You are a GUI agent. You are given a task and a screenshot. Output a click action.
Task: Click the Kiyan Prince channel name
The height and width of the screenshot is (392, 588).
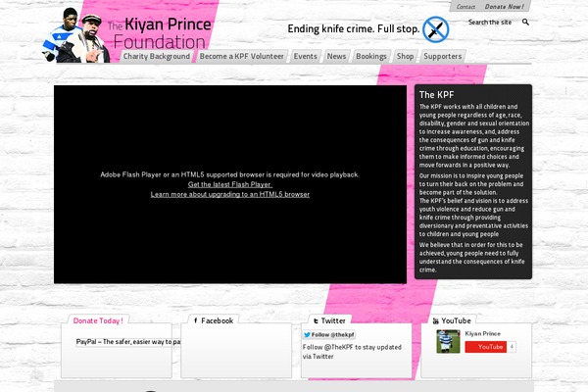click(x=482, y=333)
